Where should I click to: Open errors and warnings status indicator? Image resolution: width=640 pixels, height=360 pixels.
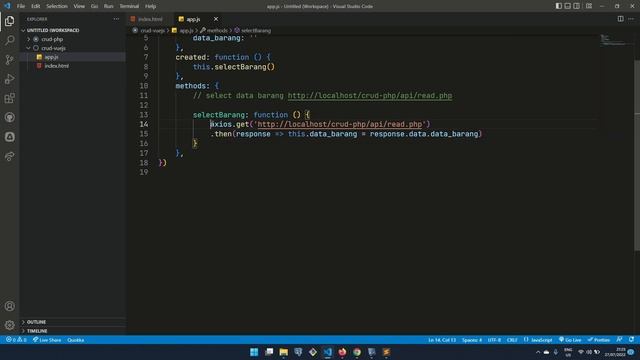[16, 340]
